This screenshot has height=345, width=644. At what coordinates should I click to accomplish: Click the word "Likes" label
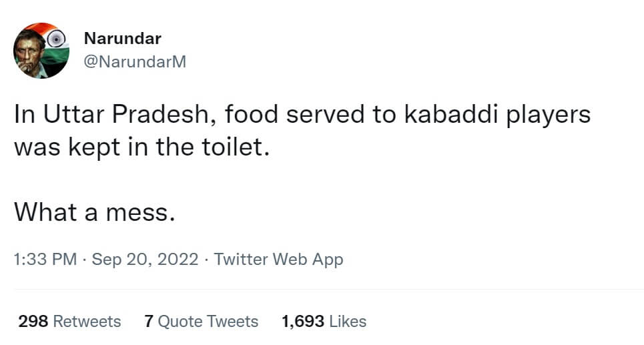click(x=348, y=321)
